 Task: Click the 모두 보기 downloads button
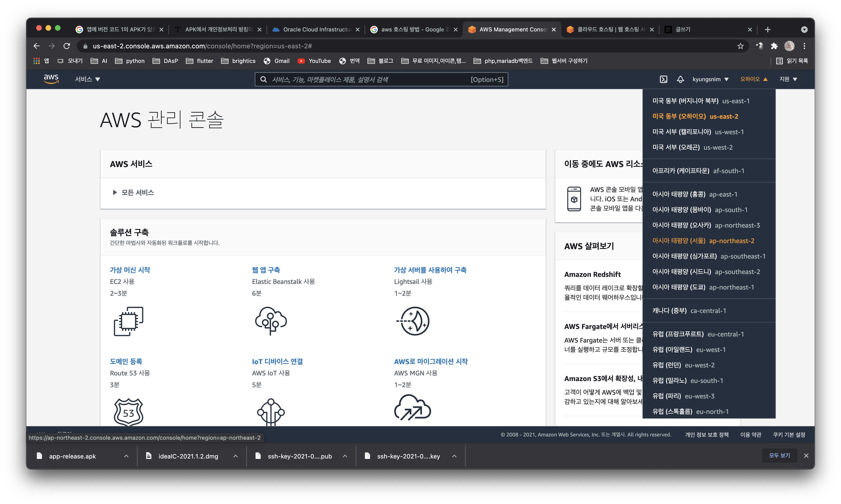click(x=779, y=455)
